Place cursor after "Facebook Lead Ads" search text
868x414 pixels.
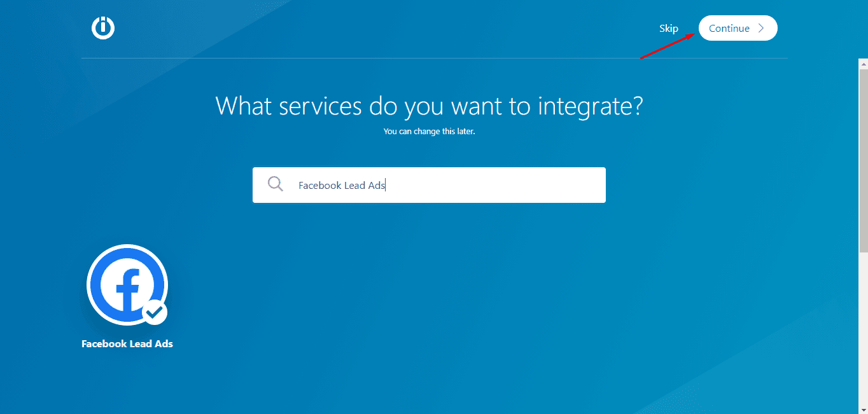point(386,186)
